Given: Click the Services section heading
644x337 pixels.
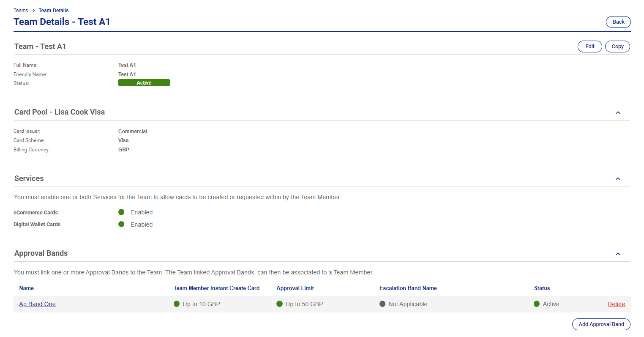Looking at the screenshot, I should (x=29, y=178).
